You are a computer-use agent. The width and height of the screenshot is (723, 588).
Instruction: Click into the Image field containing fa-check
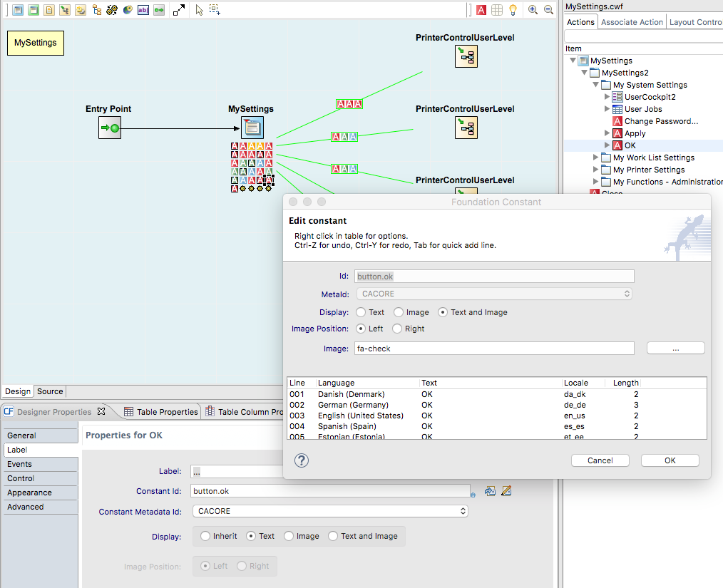coord(494,349)
